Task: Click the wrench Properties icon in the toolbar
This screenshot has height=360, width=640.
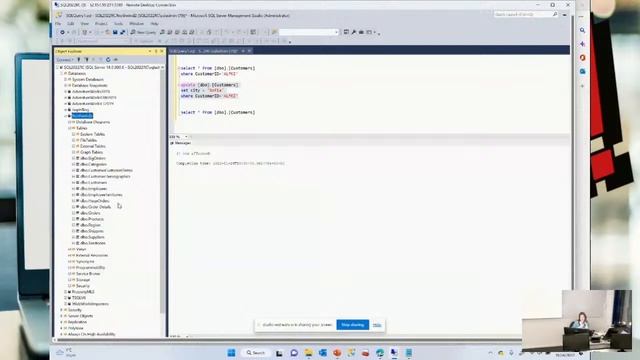Action: coord(353,32)
